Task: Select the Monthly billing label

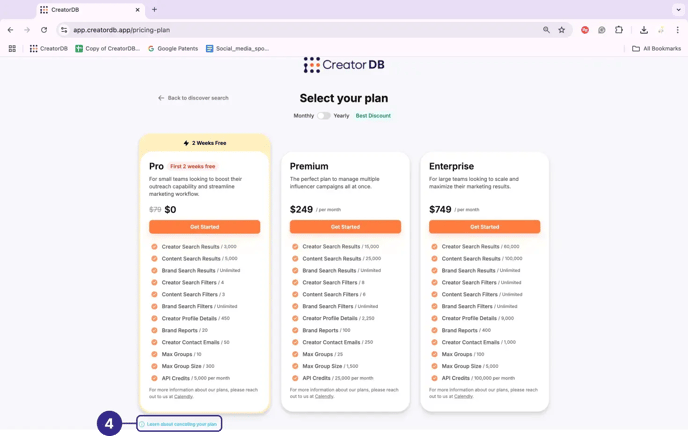Action: click(x=304, y=116)
